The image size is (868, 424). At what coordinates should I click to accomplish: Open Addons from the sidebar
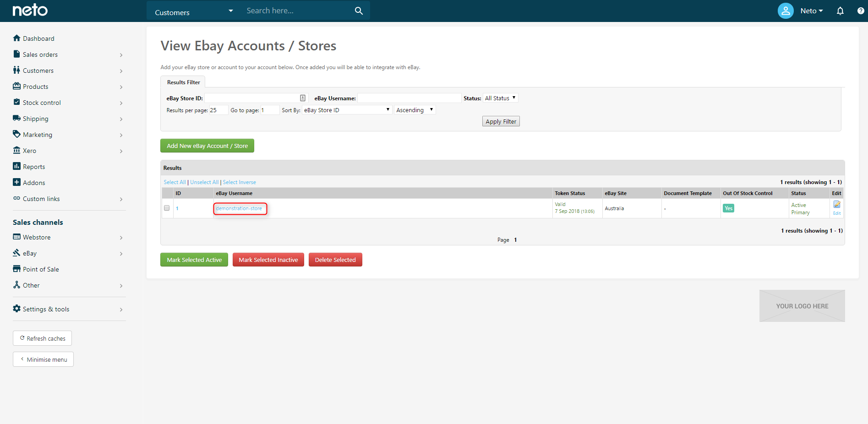click(x=34, y=183)
